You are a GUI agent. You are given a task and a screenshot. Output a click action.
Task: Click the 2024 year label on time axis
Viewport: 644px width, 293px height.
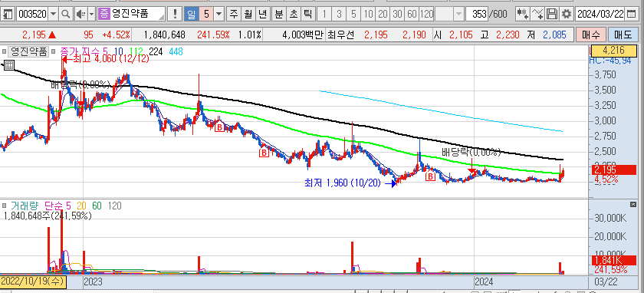click(484, 282)
